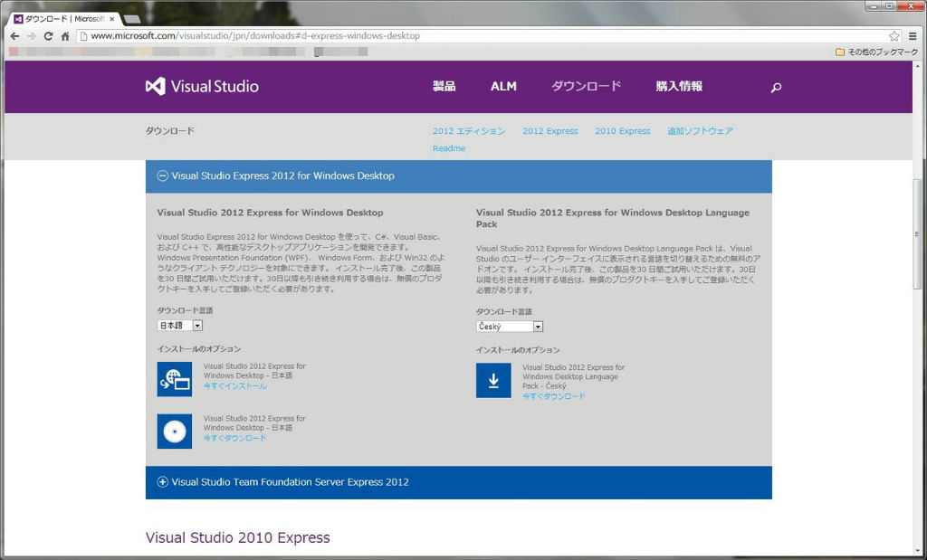Viewport: 927px width, 560px height.
Task: Click the download arrow icon for the Language Pack
Action: pos(493,380)
